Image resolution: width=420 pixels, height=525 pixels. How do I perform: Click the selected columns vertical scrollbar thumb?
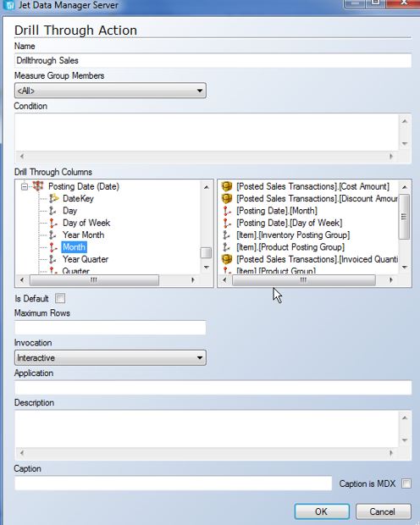pyautogui.click(x=405, y=217)
